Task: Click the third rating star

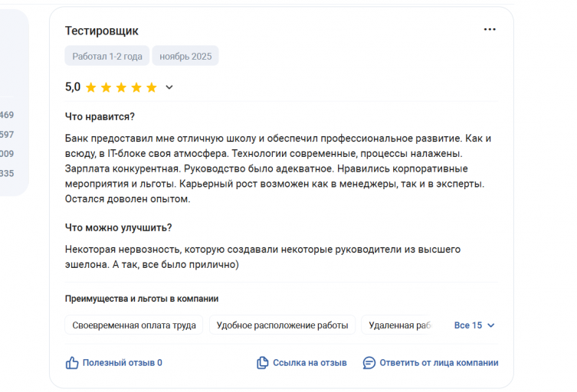Action: tap(122, 87)
